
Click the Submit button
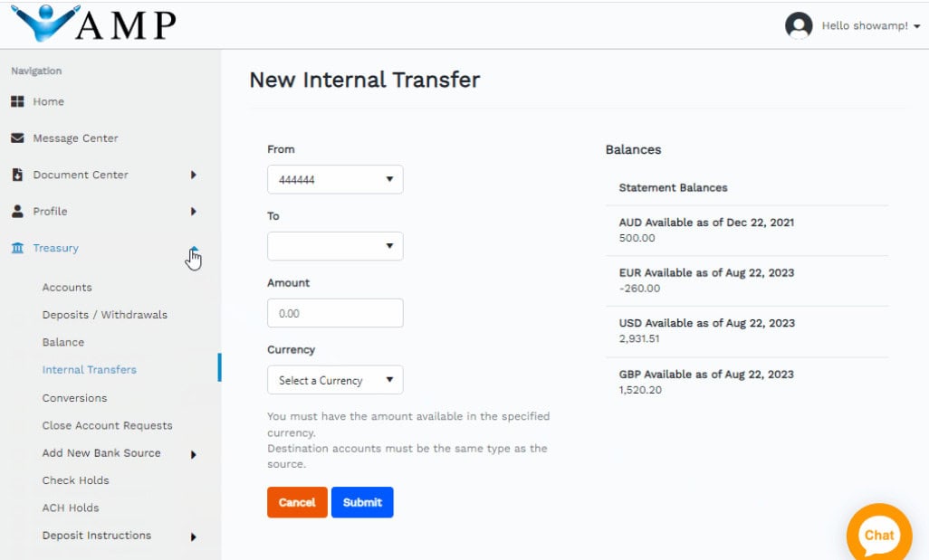tap(362, 502)
